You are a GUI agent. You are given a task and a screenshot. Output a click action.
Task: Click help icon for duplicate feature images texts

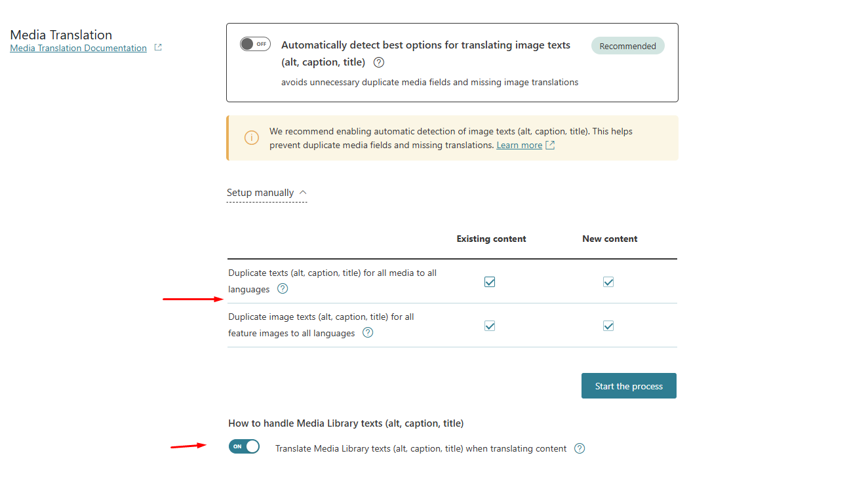(368, 333)
